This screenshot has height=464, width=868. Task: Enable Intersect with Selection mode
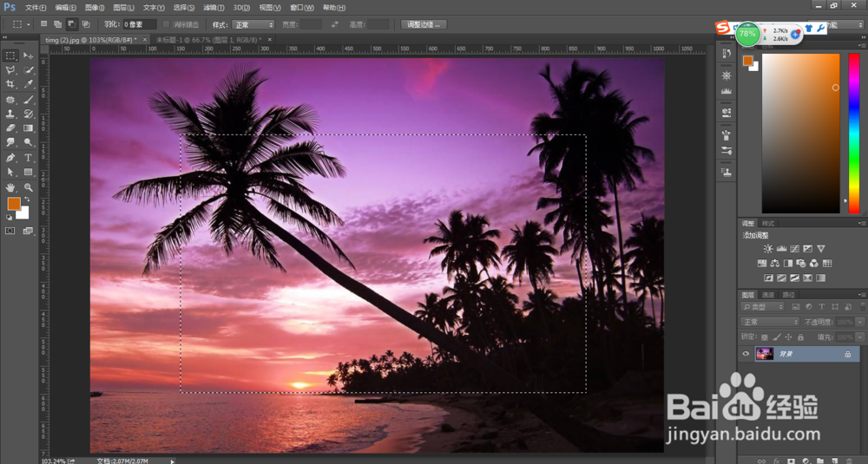click(86, 24)
